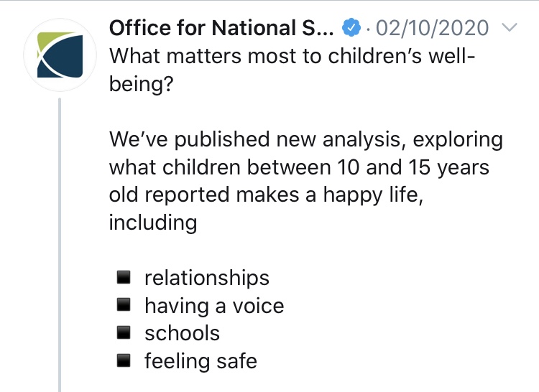This screenshot has width=539, height=392.
Task: Expand the tweet options chevron
Action: coord(507,29)
